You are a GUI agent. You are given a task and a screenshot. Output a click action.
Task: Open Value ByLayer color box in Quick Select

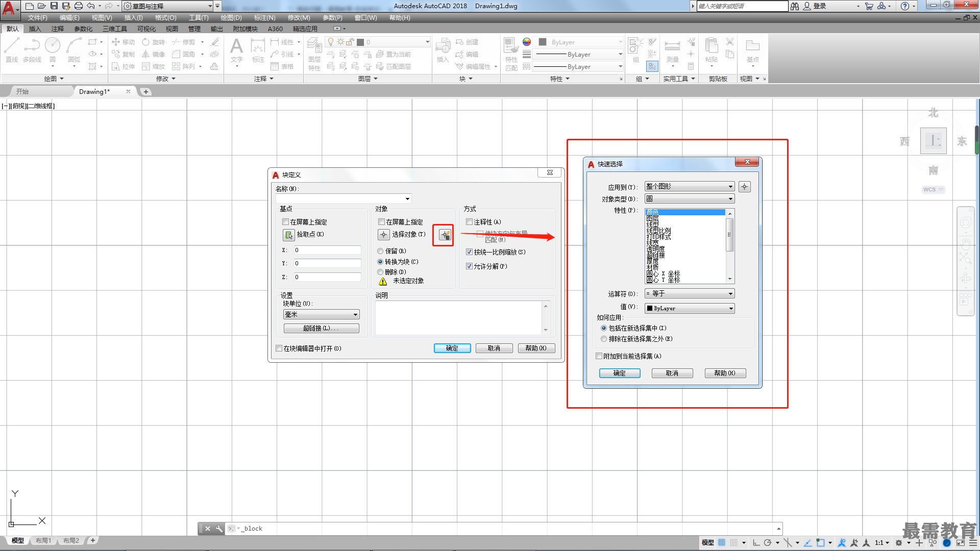pos(689,308)
